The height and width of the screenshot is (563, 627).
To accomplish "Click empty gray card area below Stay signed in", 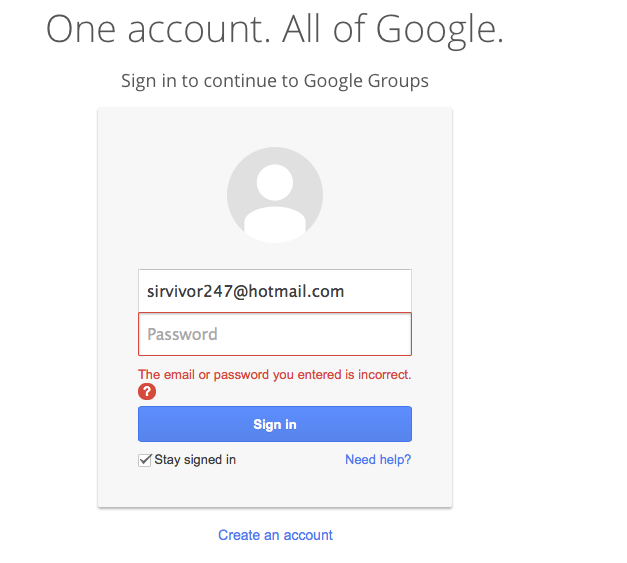I will (275, 488).
